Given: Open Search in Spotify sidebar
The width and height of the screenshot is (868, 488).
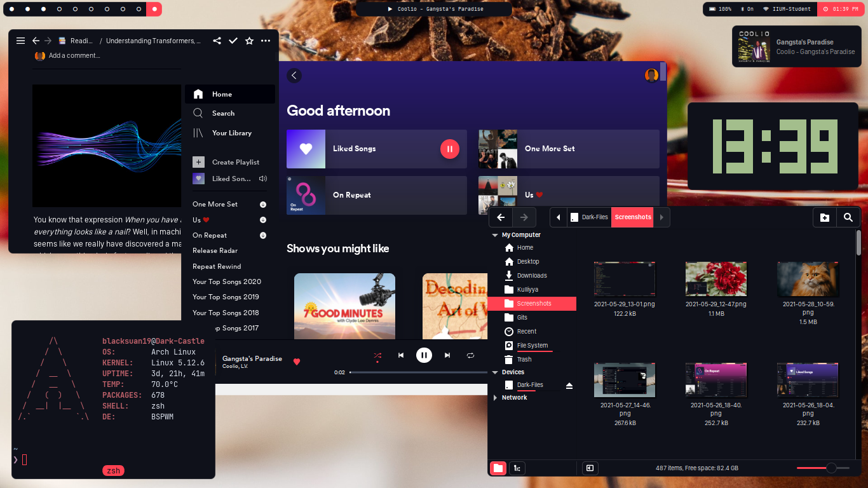Looking at the screenshot, I should click(x=222, y=113).
